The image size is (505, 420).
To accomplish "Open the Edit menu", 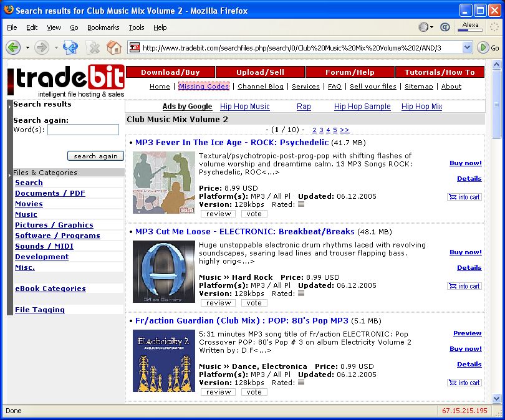I will (x=32, y=27).
